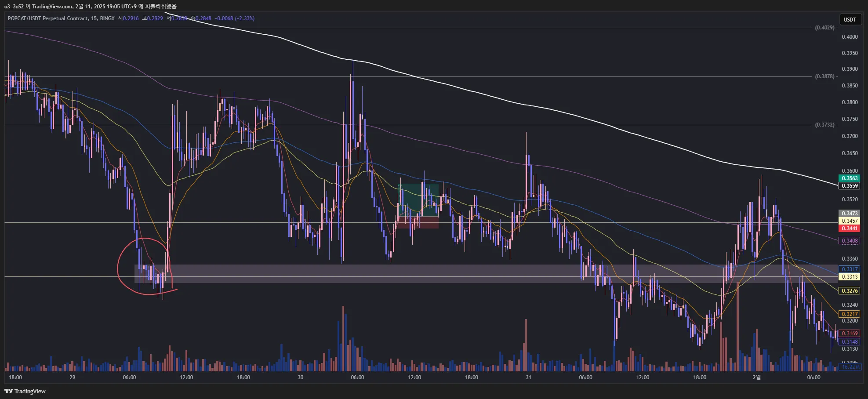Click the 0.3800 price axis label
Image resolution: width=868 pixels, height=399 pixels.
click(x=850, y=102)
